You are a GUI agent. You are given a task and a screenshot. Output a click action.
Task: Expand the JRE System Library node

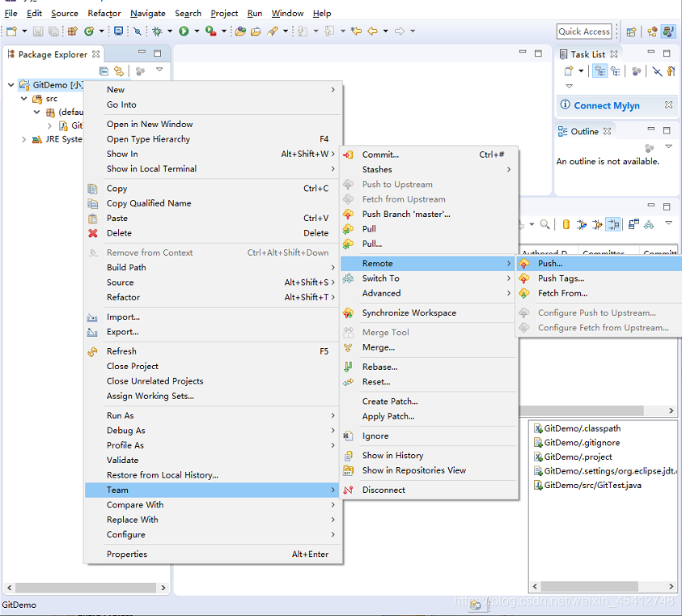24,139
